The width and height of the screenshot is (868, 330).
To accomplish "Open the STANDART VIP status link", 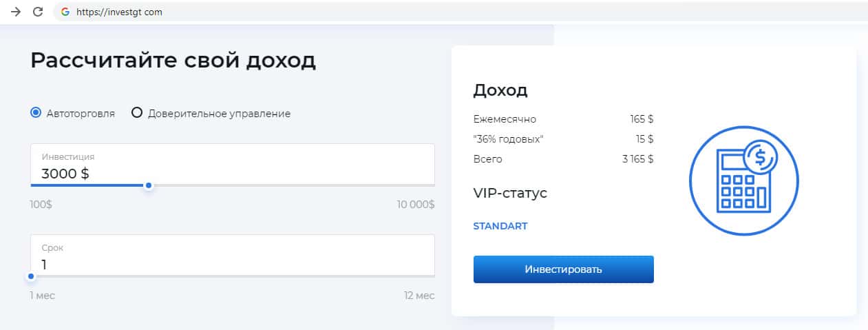I will pos(500,226).
